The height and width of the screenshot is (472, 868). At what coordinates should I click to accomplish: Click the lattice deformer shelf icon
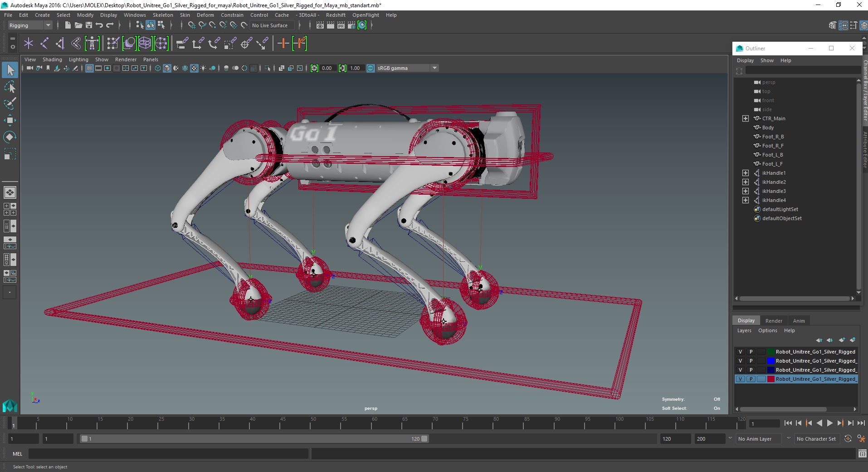point(145,44)
